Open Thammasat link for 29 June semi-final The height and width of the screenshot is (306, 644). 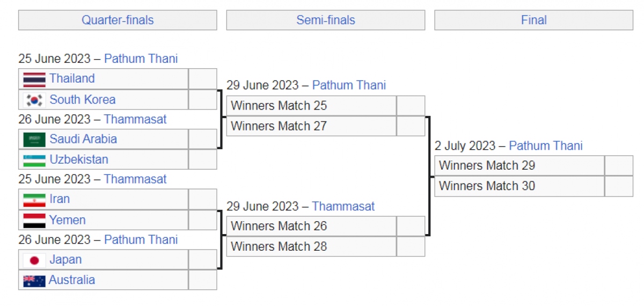[343, 206]
